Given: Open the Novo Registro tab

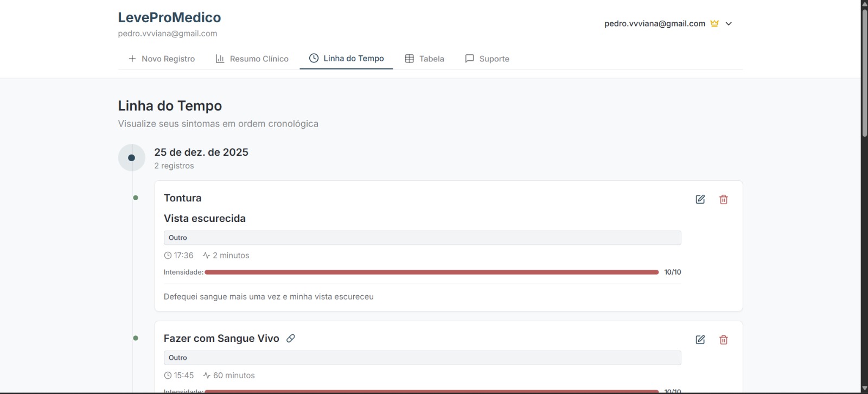Looking at the screenshot, I should point(162,59).
